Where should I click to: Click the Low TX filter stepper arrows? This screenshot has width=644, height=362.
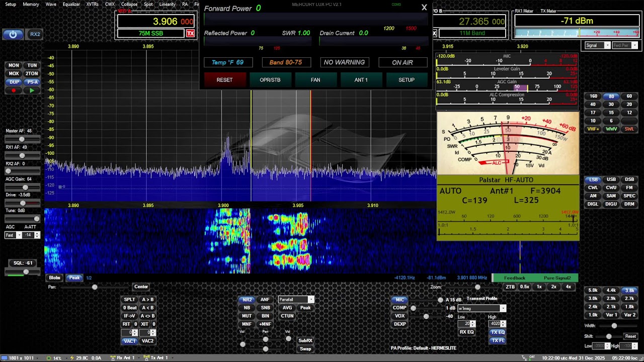[x=473, y=324]
